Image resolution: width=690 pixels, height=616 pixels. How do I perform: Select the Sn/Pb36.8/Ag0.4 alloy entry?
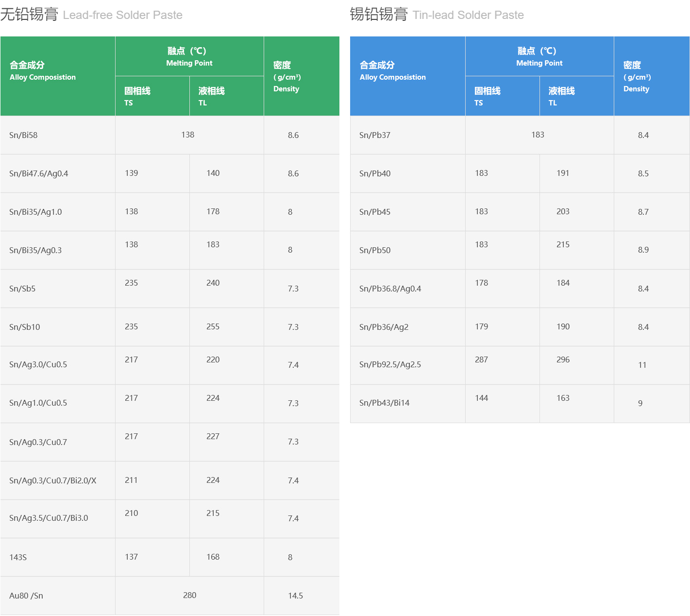[x=390, y=289]
